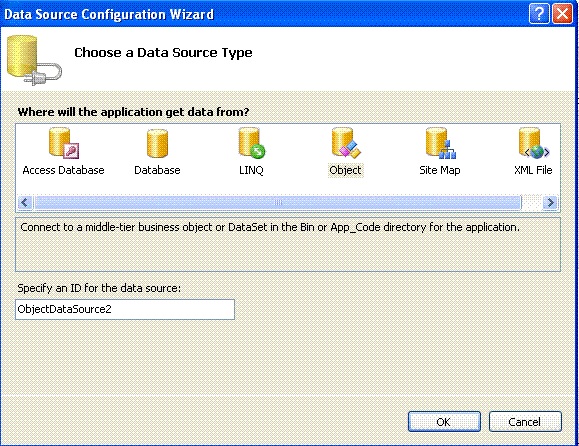Click the scrollbar track right of the thumb
The image size is (579, 446).
(x=532, y=202)
